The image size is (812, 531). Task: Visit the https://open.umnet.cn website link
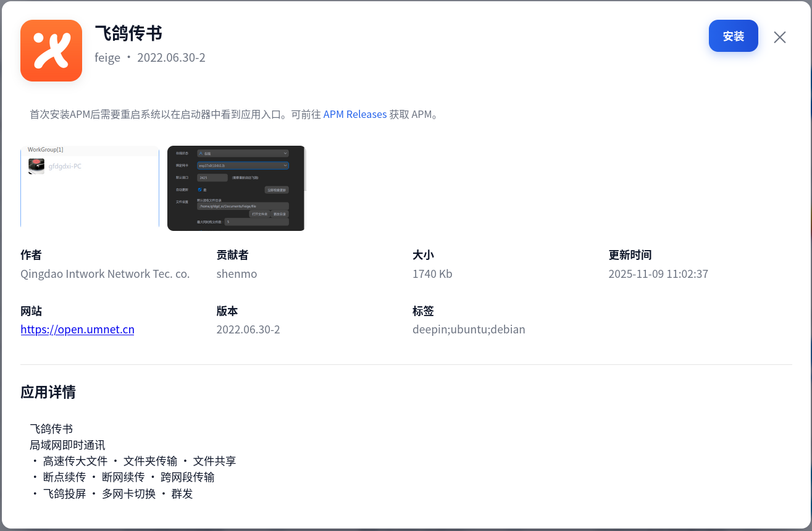77,329
